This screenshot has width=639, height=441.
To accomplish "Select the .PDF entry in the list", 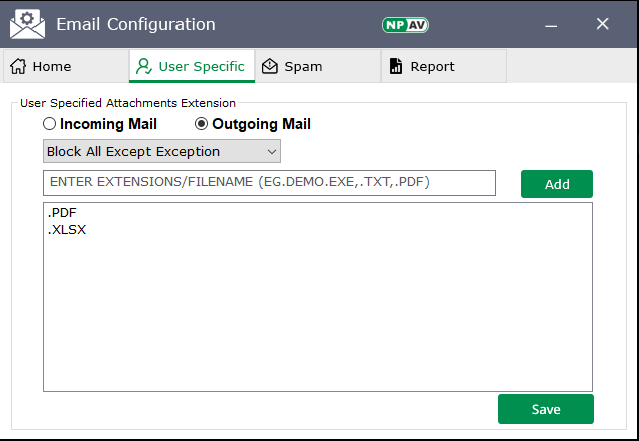I will tap(62, 214).
